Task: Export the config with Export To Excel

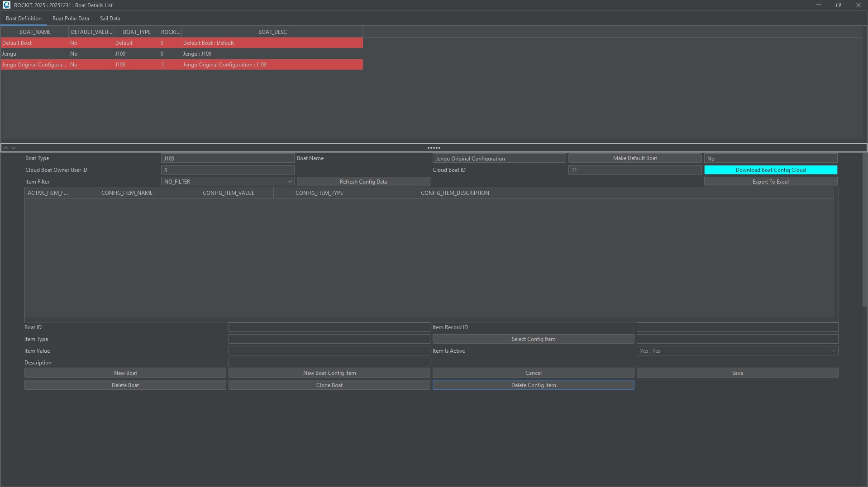Action: (x=770, y=182)
